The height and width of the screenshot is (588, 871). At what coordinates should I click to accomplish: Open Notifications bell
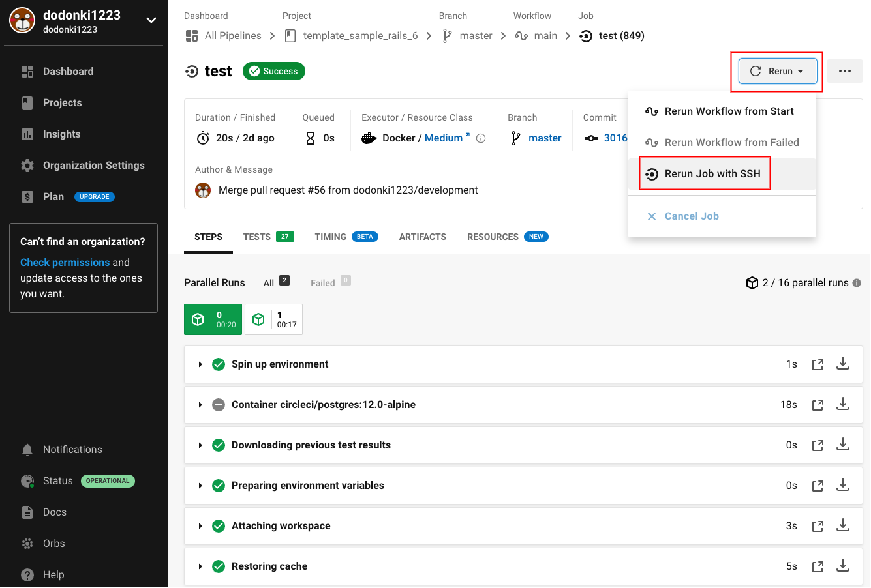62,450
